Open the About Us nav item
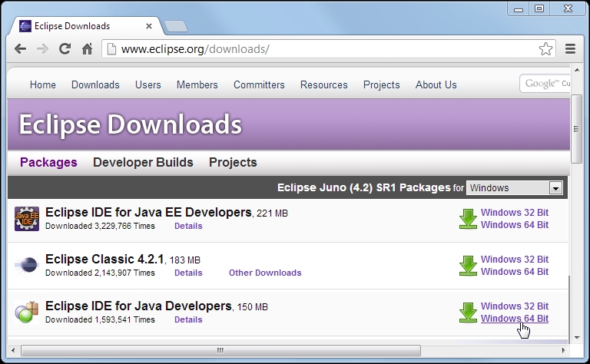590x364 pixels. pyautogui.click(x=436, y=84)
